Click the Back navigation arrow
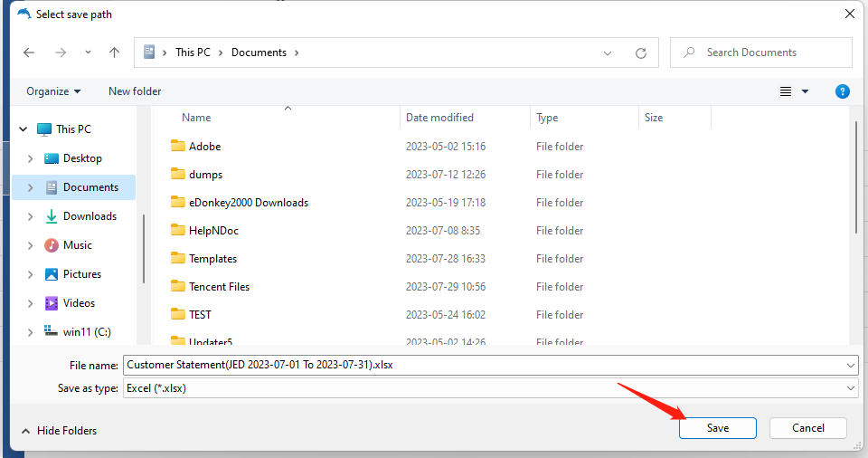Viewport: 868px width, 458px height. coord(29,52)
